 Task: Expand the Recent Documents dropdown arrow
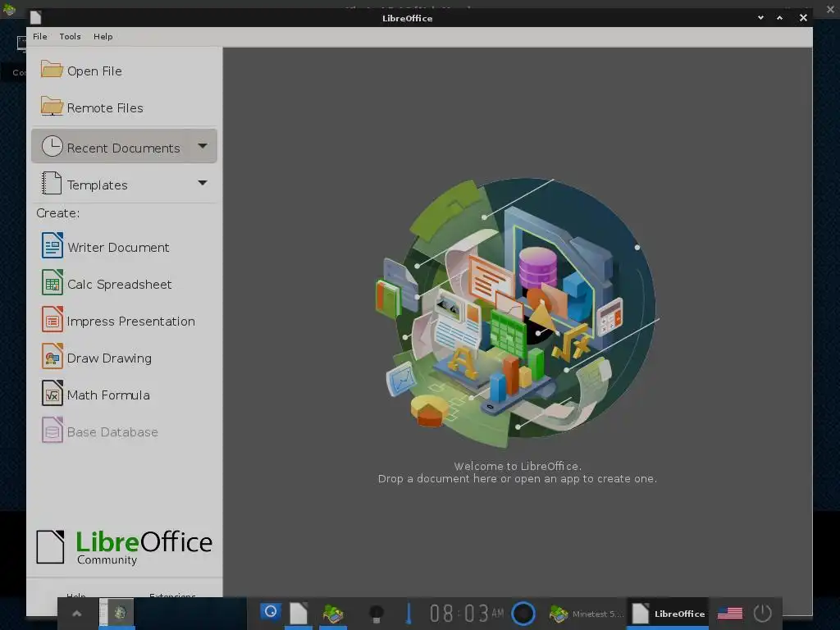pyautogui.click(x=203, y=146)
